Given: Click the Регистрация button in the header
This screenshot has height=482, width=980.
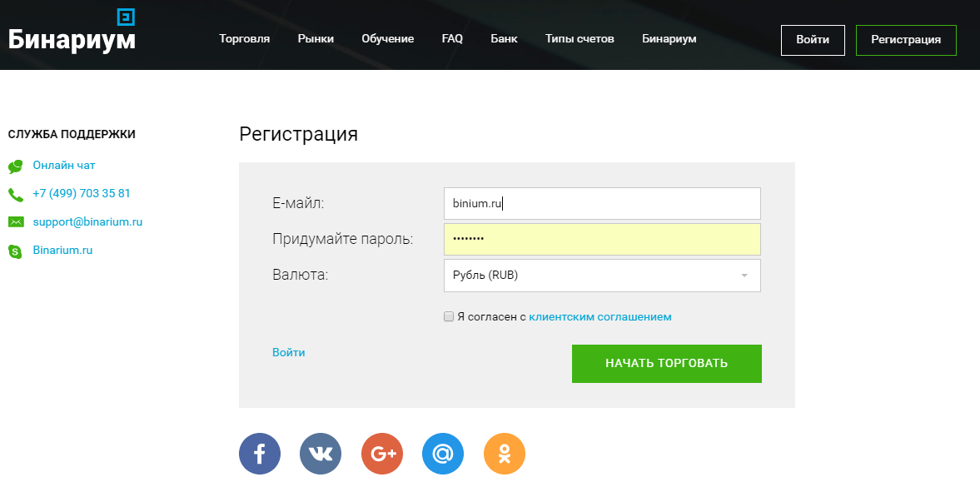Looking at the screenshot, I should 906,40.
